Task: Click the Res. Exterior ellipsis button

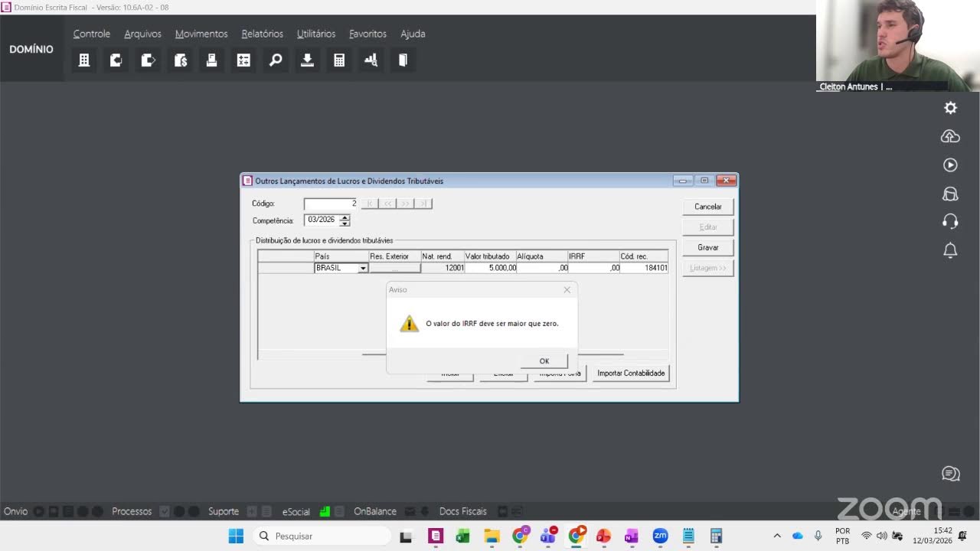Action: 394,268
